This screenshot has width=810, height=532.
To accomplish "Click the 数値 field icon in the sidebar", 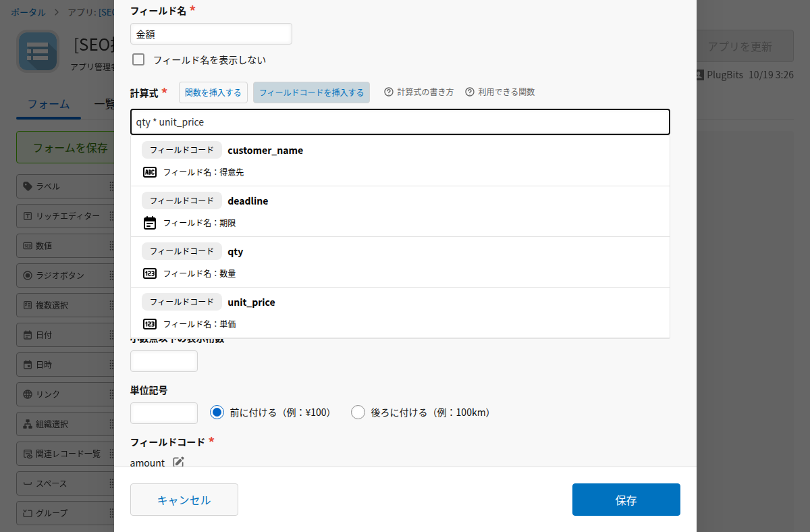I will [x=28, y=246].
